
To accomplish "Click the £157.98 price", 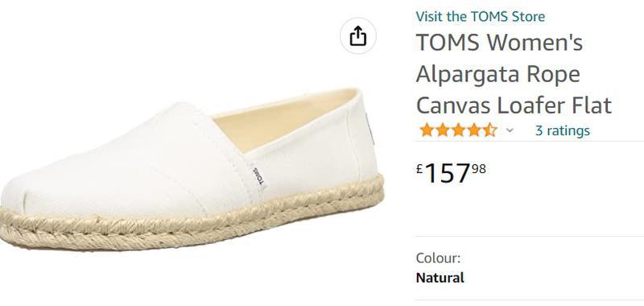I will pyautogui.click(x=451, y=172).
